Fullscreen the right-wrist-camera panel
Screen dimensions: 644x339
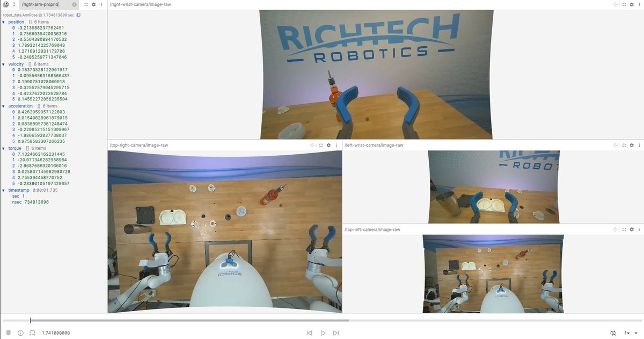pos(623,4)
